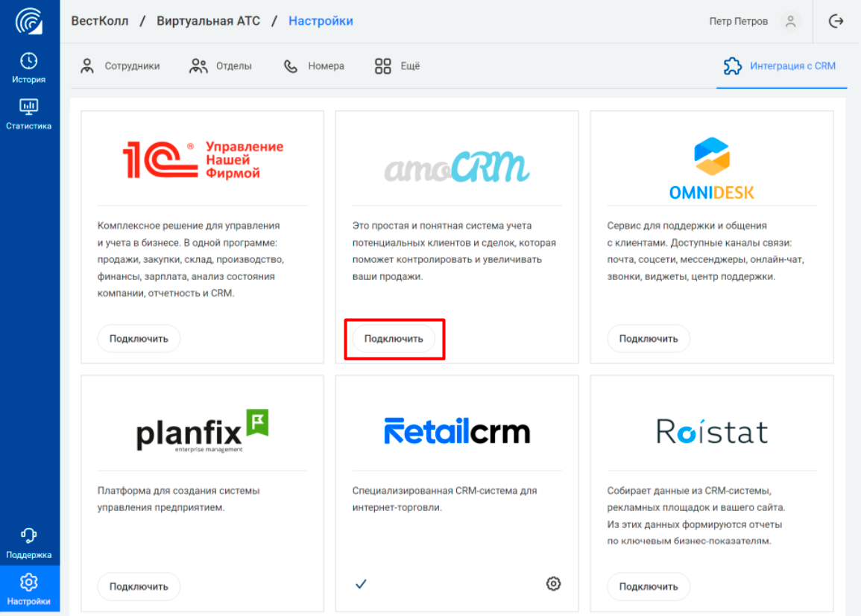Click the RetailCRM description text
Viewport: 861px width, 616px height.
pyautogui.click(x=444, y=498)
